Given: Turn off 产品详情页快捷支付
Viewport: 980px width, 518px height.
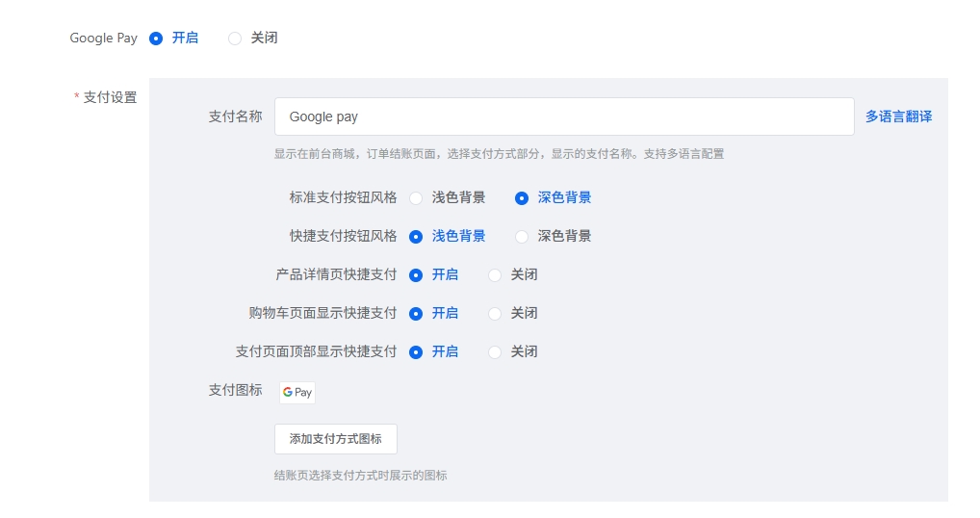Looking at the screenshot, I should coord(495,275).
